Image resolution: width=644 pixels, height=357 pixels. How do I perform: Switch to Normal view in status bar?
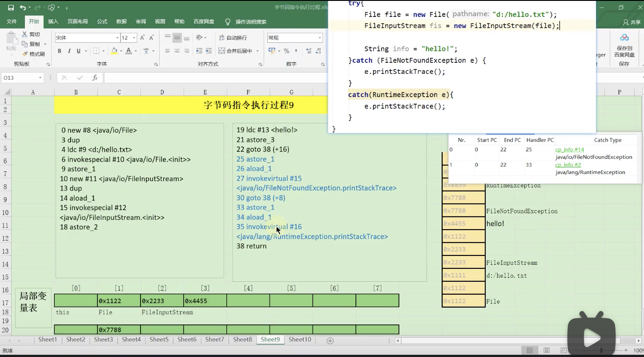point(530,350)
